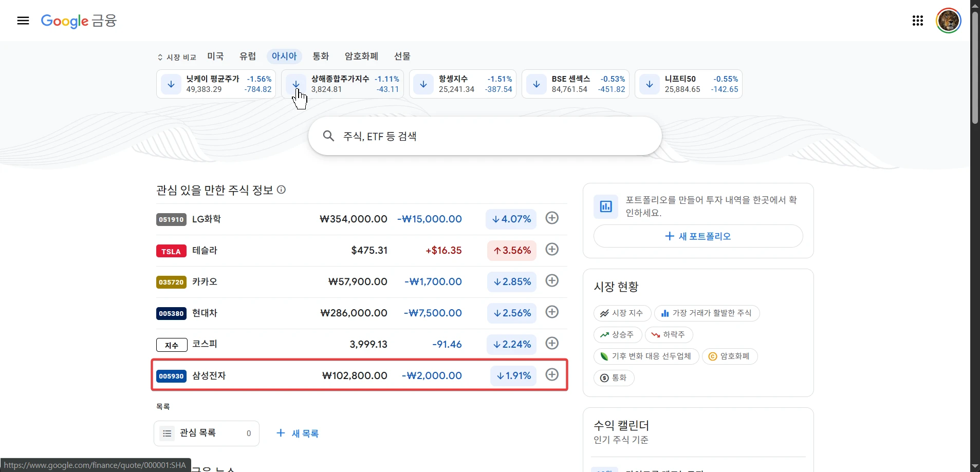
Task: Click the plus icon beside 삼성전자
Action: pyautogui.click(x=552, y=375)
